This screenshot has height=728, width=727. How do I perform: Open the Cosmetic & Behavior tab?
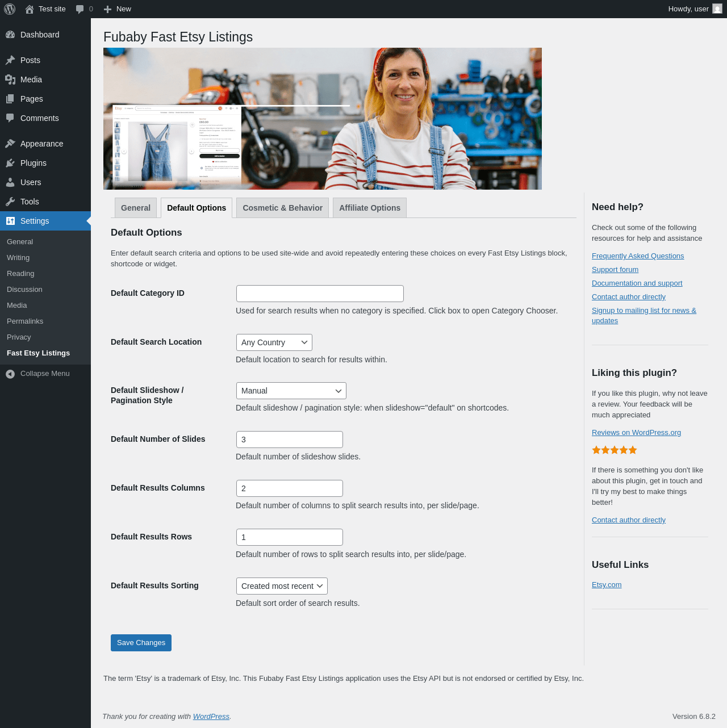[283, 208]
